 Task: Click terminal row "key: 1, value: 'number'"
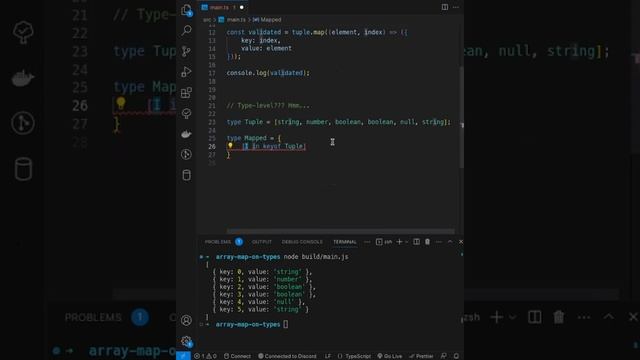(262, 279)
